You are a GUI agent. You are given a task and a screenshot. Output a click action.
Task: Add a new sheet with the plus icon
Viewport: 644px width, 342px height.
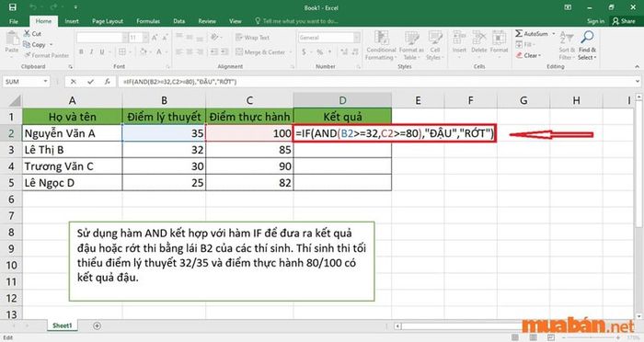coord(97,325)
